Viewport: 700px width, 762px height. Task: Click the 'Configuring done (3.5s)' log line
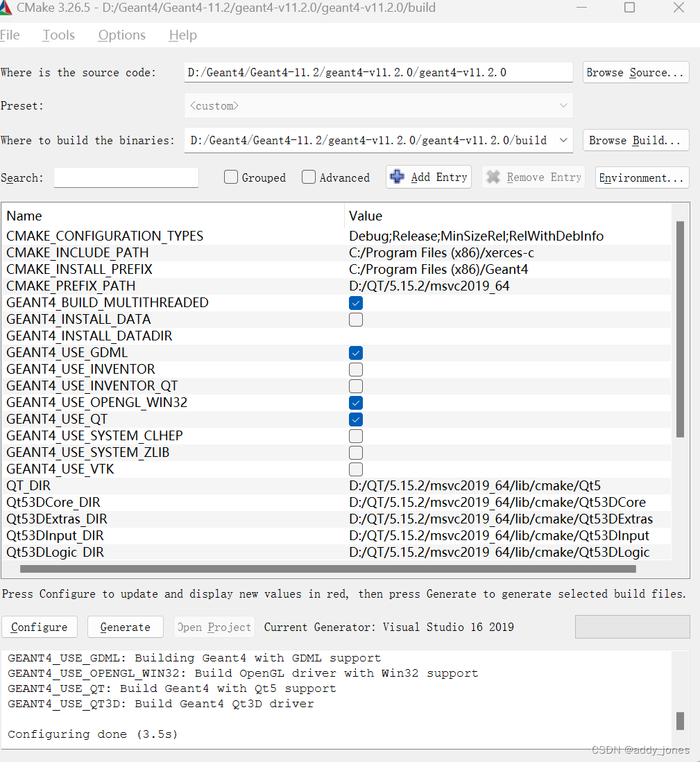click(x=93, y=734)
